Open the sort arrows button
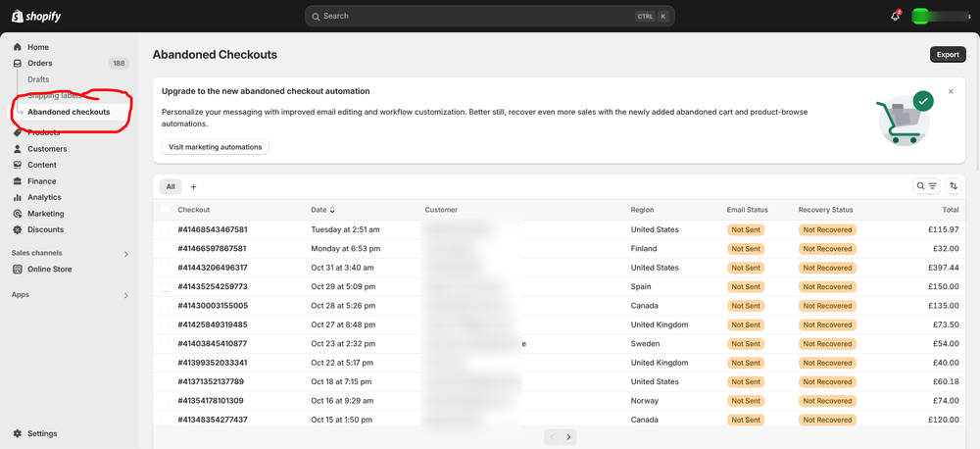 coord(954,185)
